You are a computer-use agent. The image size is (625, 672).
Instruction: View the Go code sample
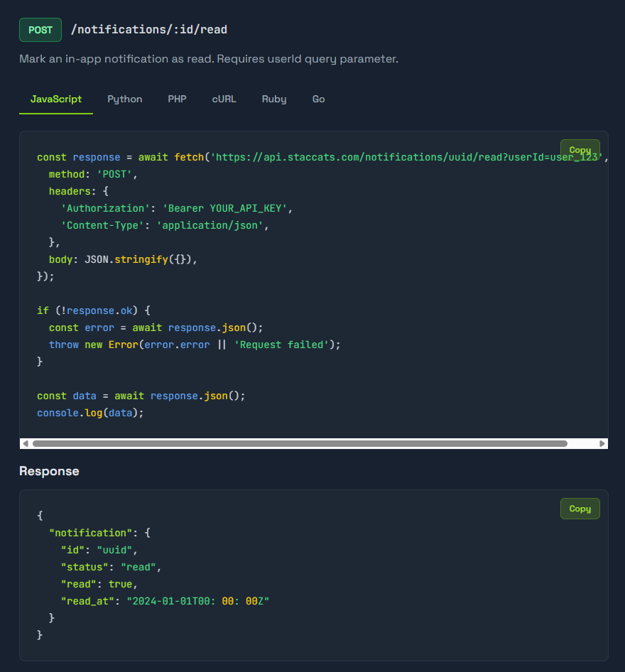pos(318,99)
